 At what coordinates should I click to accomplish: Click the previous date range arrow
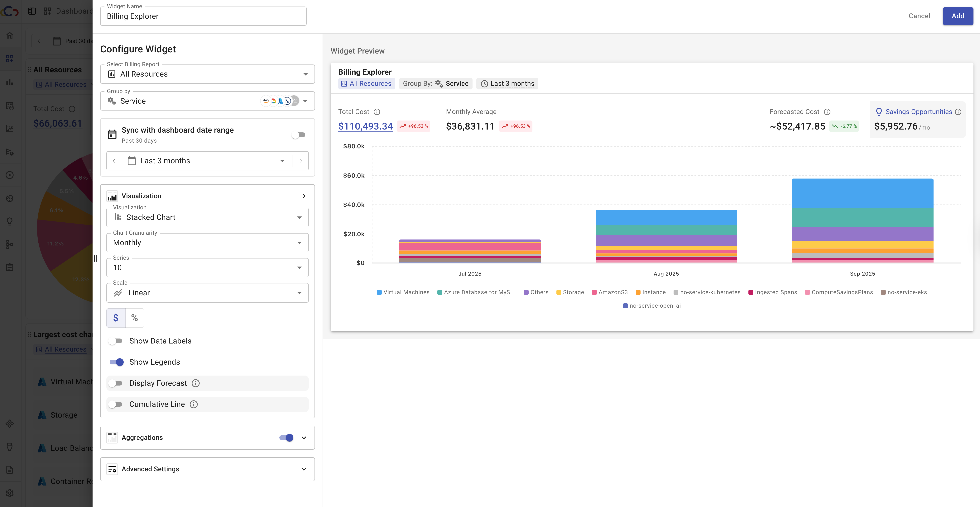click(114, 161)
